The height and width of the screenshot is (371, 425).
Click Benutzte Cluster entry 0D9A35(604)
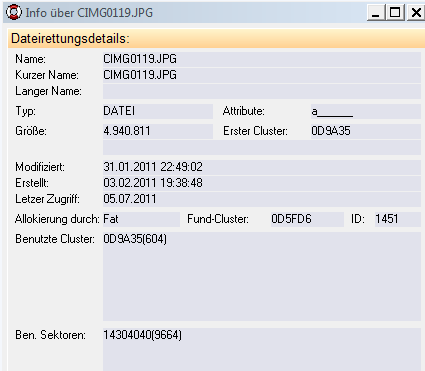tap(135, 239)
